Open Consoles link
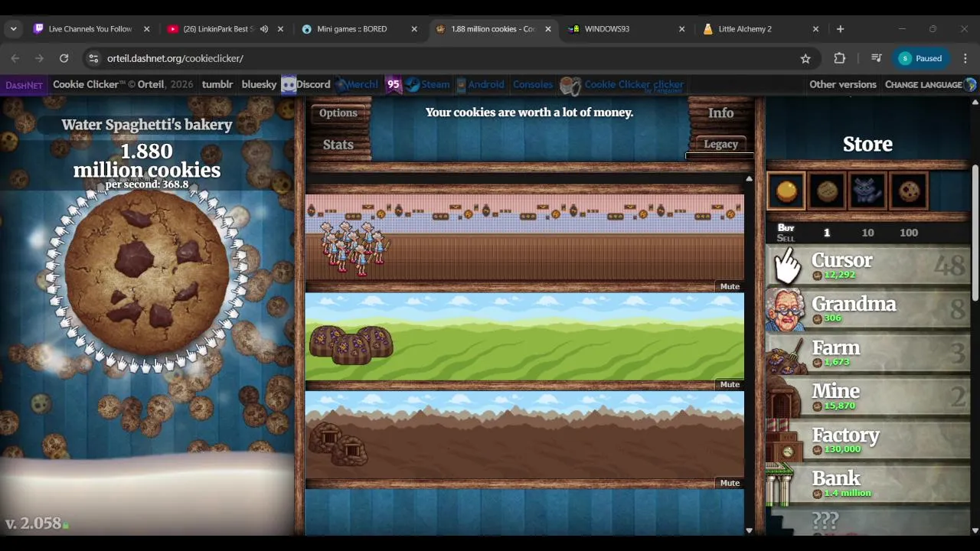 [533, 85]
